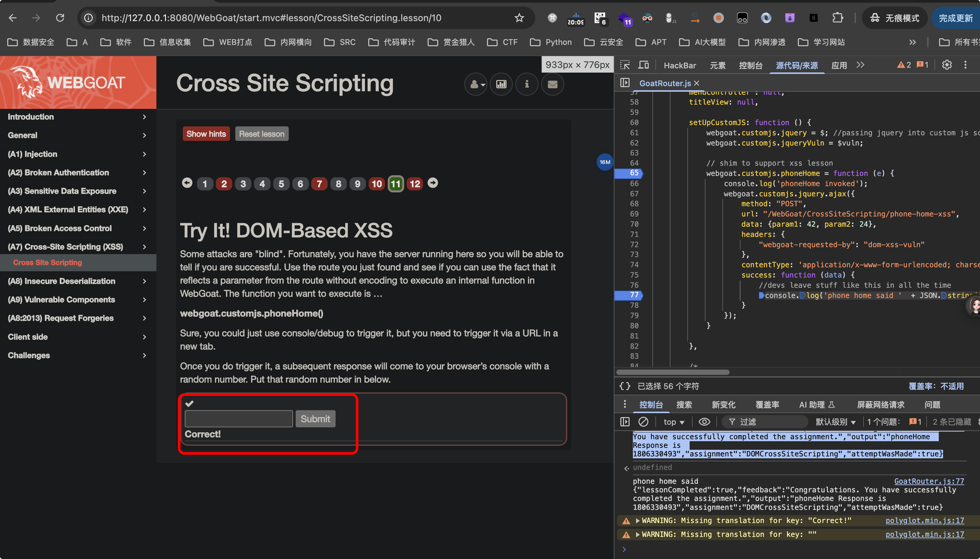Screen dimensions: 980x559
Task: Click the previous lesson page arrow
Action: coord(187,183)
